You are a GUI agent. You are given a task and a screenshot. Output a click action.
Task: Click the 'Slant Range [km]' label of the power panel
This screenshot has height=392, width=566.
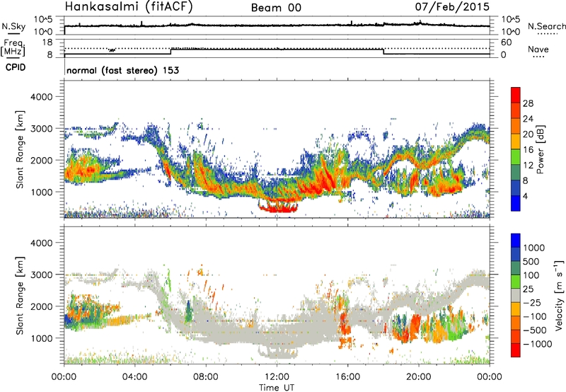(20, 149)
